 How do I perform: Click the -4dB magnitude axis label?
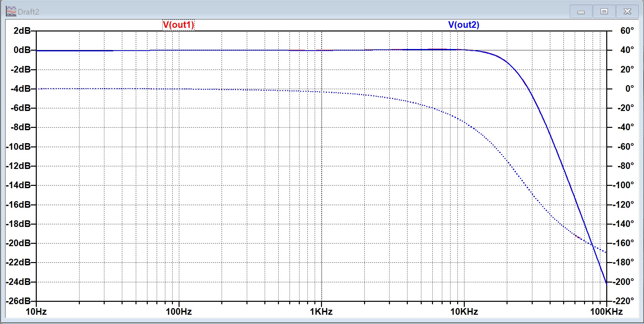pyautogui.click(x=21, y=89)
